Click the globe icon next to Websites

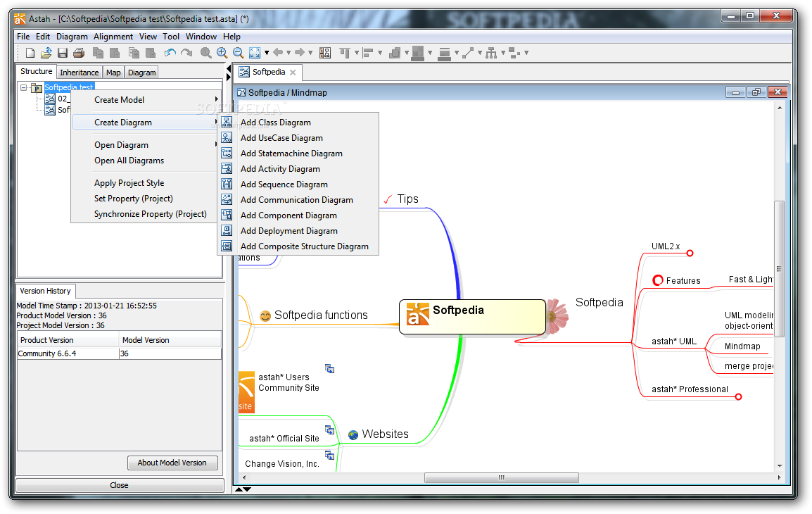point(353,434)
